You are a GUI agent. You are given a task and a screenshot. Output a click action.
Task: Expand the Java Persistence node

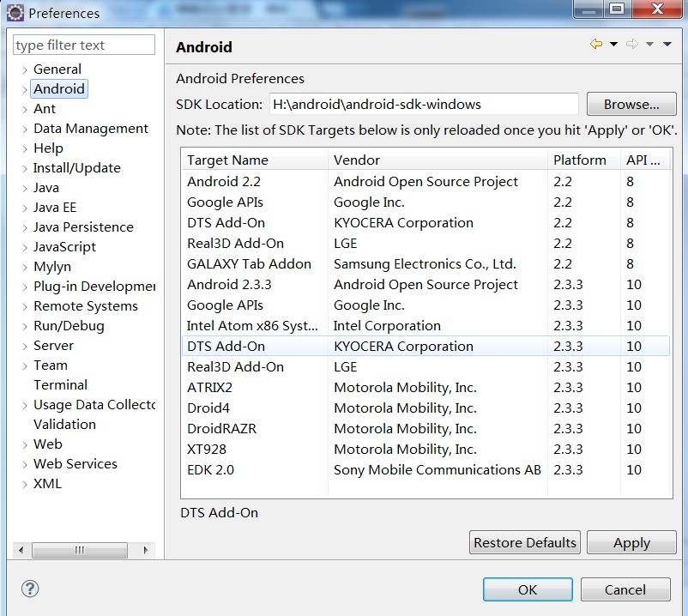(x=25, y=227)
